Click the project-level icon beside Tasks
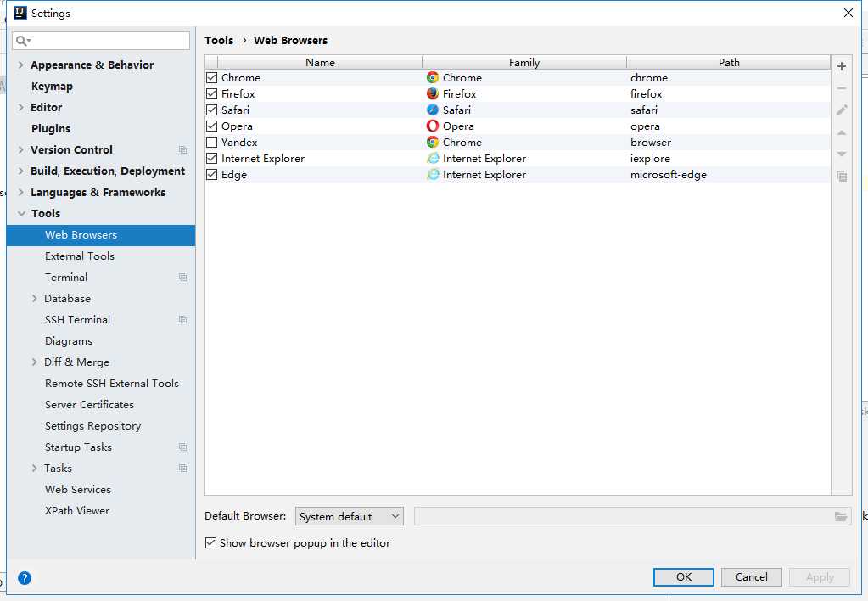This screenshot has width=868, height=601. tap(182, 468)
